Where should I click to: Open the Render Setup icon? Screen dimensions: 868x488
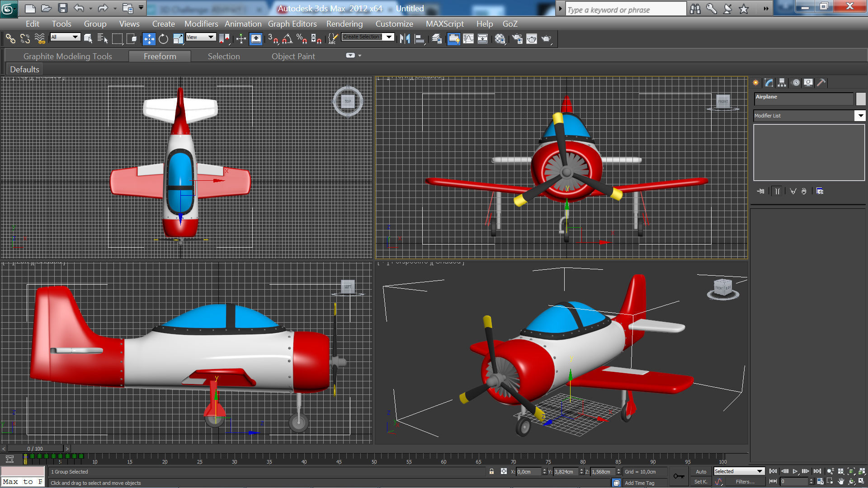[x=517, y=39]
